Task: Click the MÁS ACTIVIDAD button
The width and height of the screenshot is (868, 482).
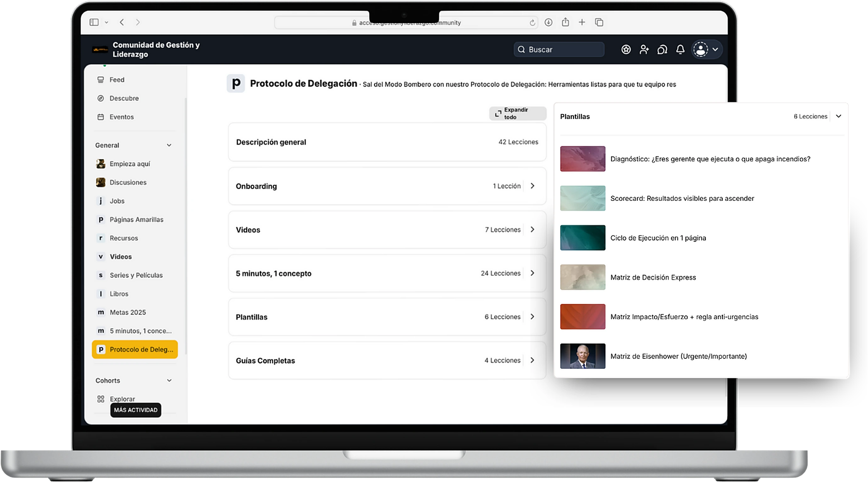Action: click(x=136, y=410)
